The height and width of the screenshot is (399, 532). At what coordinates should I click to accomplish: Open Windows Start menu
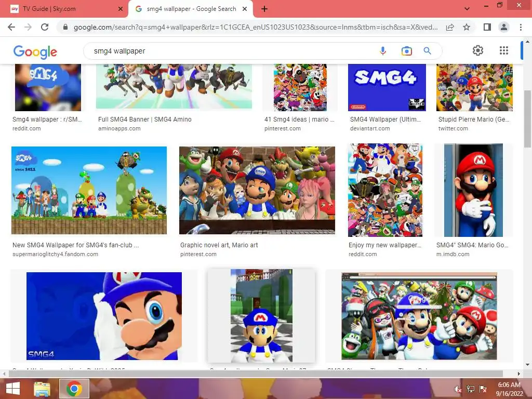pyautogui.click(x=13, y=389)
